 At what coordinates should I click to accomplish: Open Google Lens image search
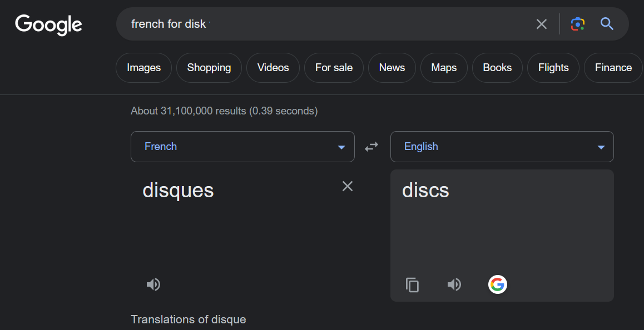[x=578, y=24]
